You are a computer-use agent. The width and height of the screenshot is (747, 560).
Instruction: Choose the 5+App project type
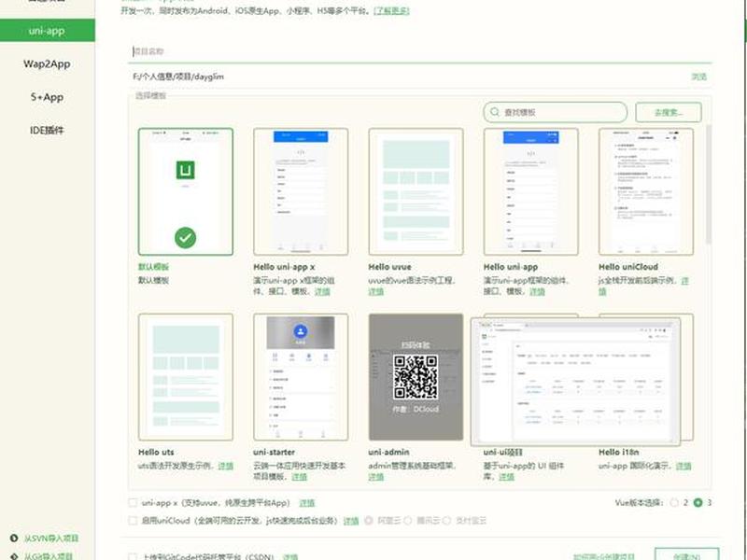(x=47, y=97)
